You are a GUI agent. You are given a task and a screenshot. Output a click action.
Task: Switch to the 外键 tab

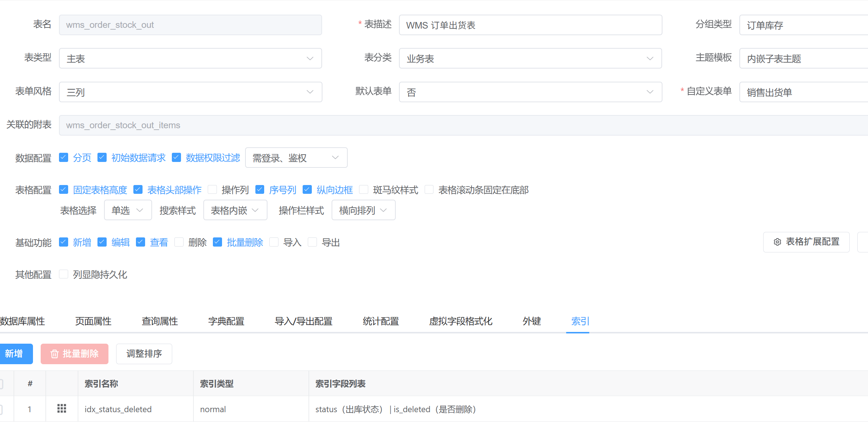click(531, 321)
